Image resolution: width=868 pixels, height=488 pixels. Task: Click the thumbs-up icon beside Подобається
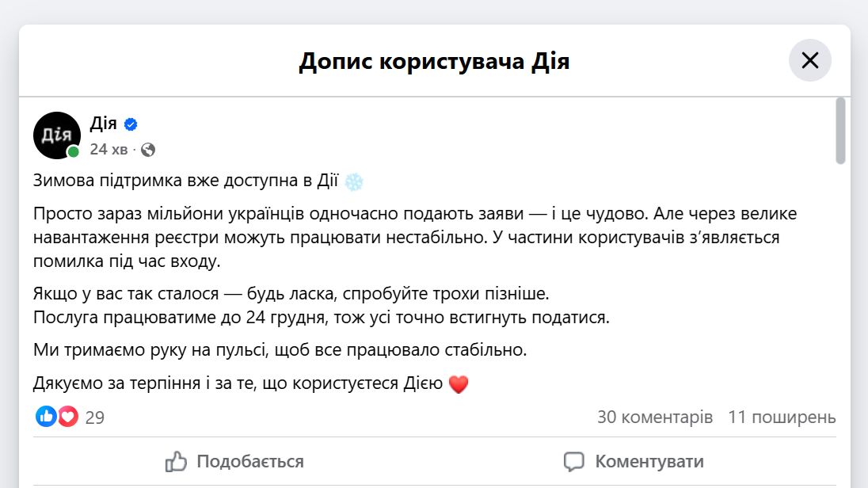(x=176, y=461)
